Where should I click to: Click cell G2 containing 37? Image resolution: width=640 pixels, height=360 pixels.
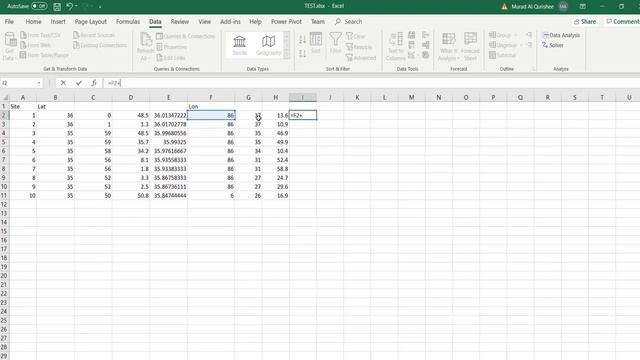click(x=249, y=115)
